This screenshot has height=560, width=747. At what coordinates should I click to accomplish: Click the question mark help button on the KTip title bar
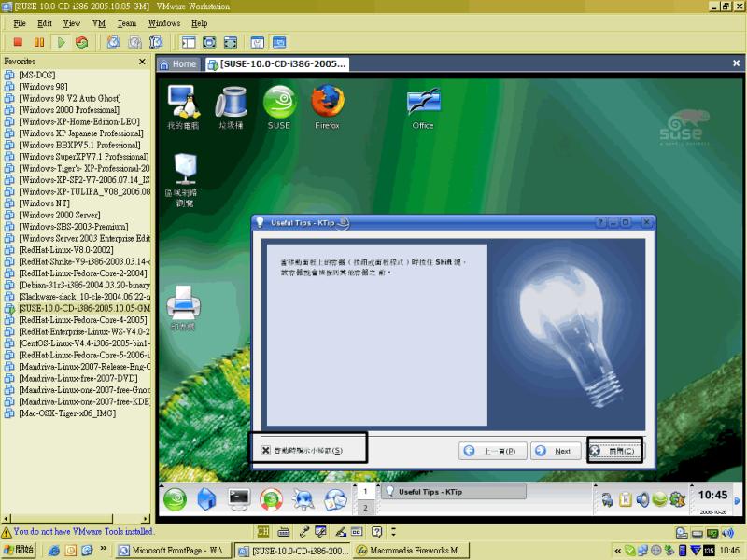(600, 222)
